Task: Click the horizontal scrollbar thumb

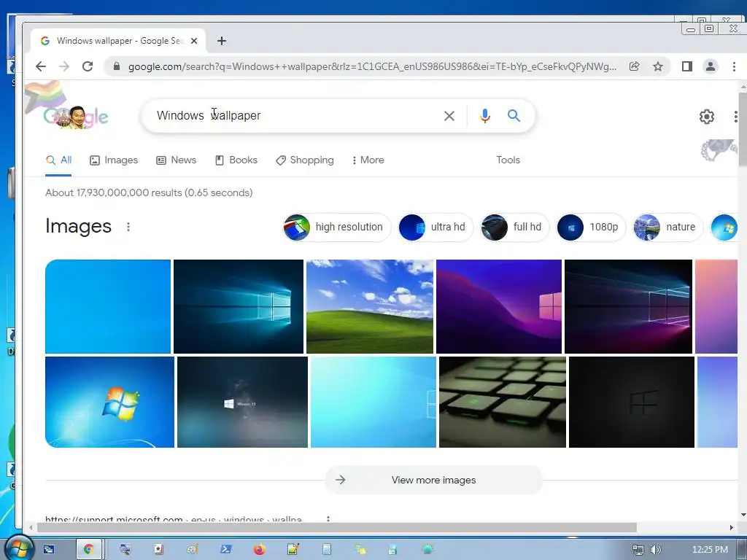Action: pos(337,528)
